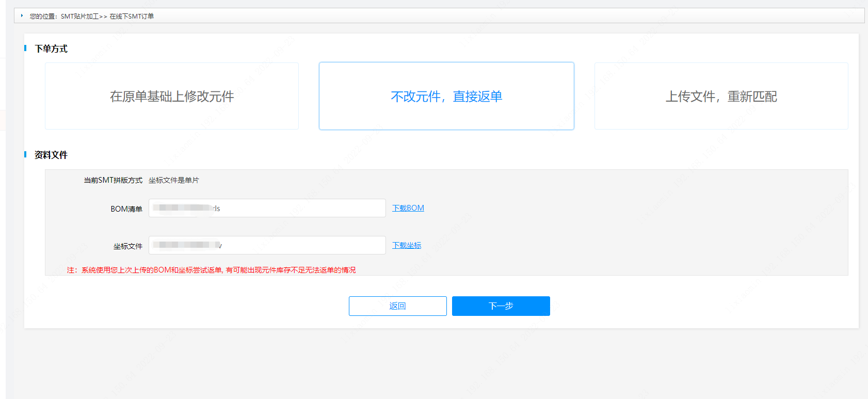868x399 pixels.
Task: Open the 下载坐标 download link
Action: [406, 245]
